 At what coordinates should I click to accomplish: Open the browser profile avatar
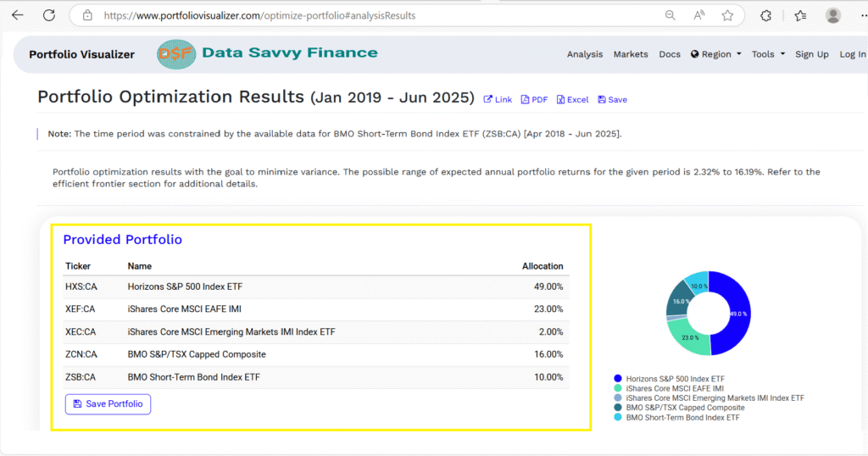pyautogui.click(x=833, y=15)
